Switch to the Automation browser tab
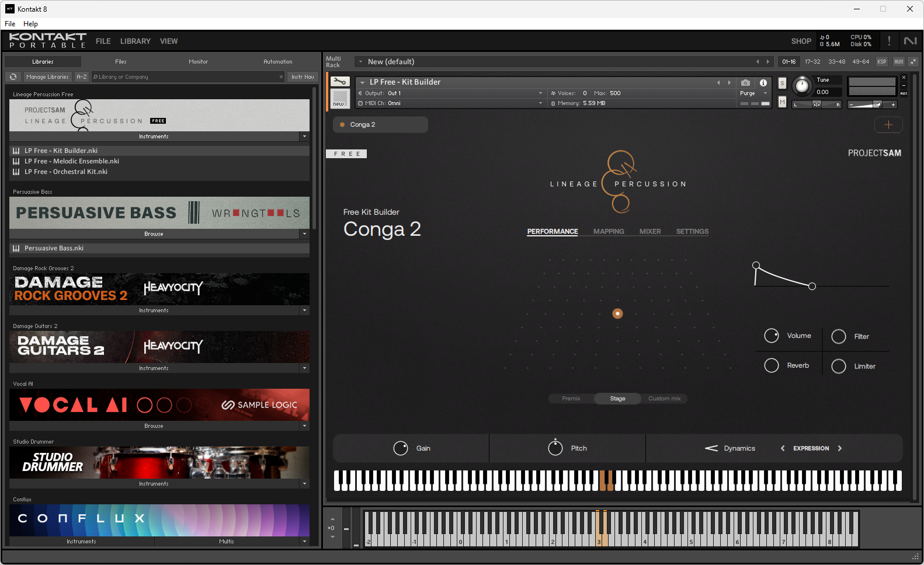 [278, 61]
